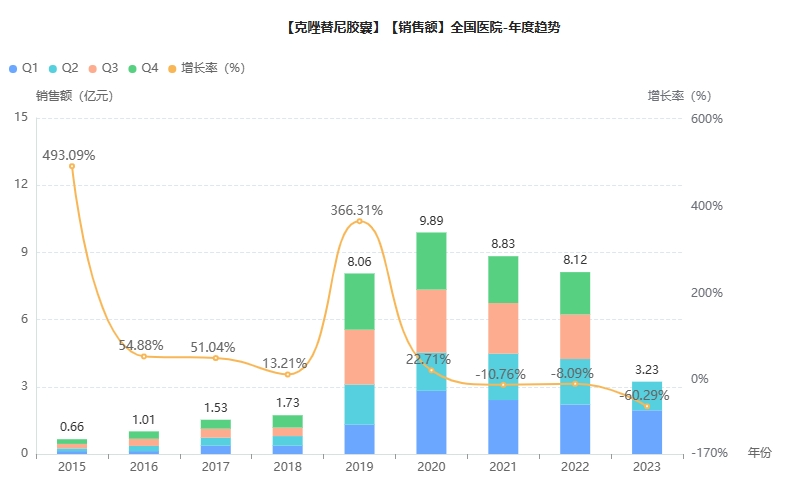Image resolution: width=785 pixels, height=482 pixels.
Task: Select the 366.31% peak marker on the line
Action: pos(359,221)
